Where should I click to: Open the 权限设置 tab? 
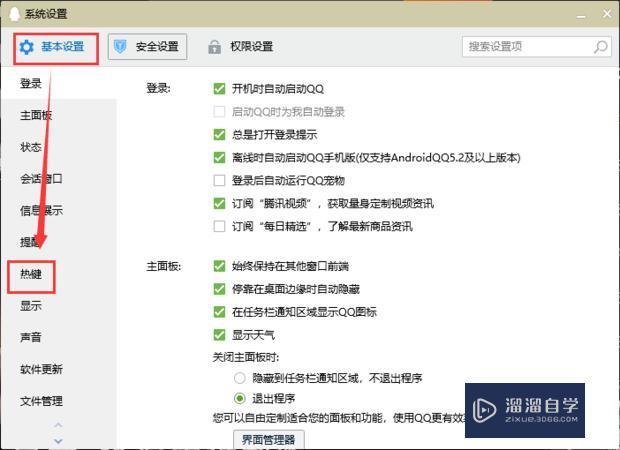tap(240, 47)
